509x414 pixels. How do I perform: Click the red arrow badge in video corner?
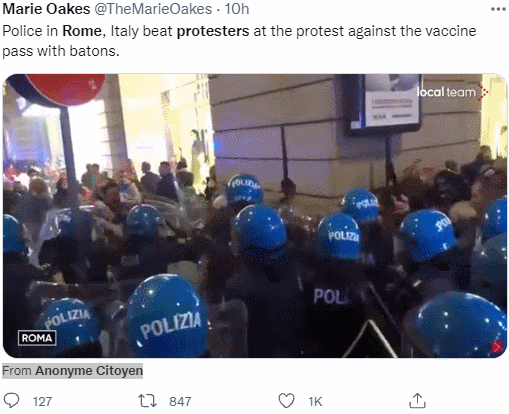(497, 347)
